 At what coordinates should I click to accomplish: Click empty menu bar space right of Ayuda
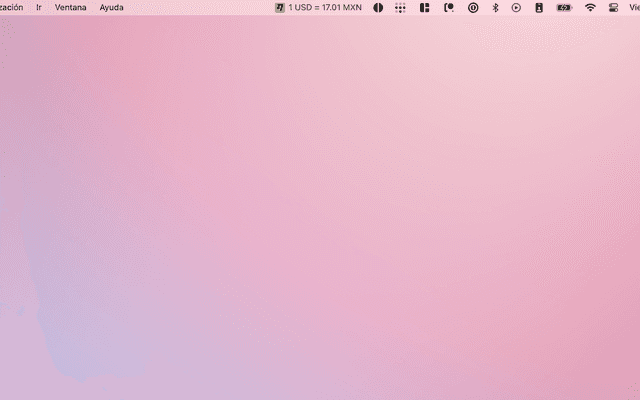click(200, 7)
